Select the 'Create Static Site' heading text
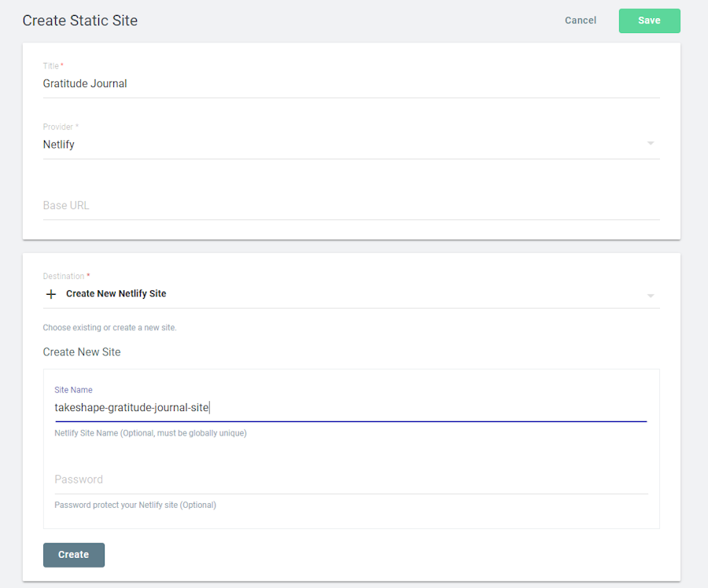The image size is (708, 588). point(80,20)
